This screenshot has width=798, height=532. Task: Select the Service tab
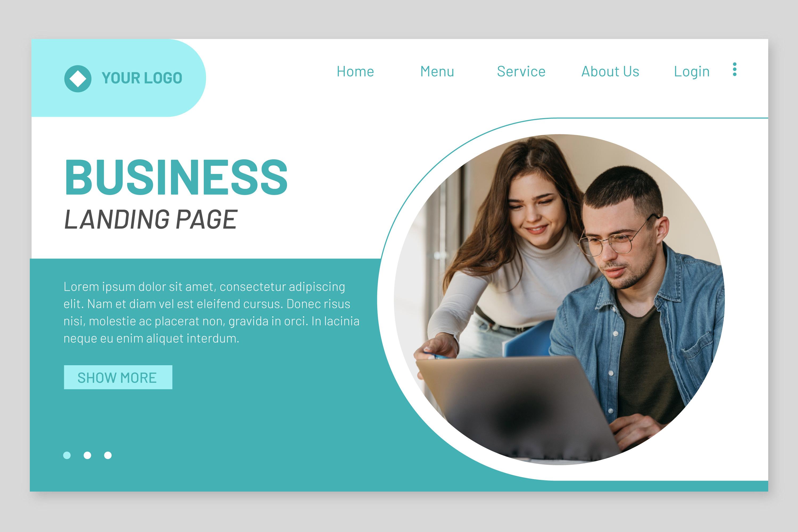522,71
